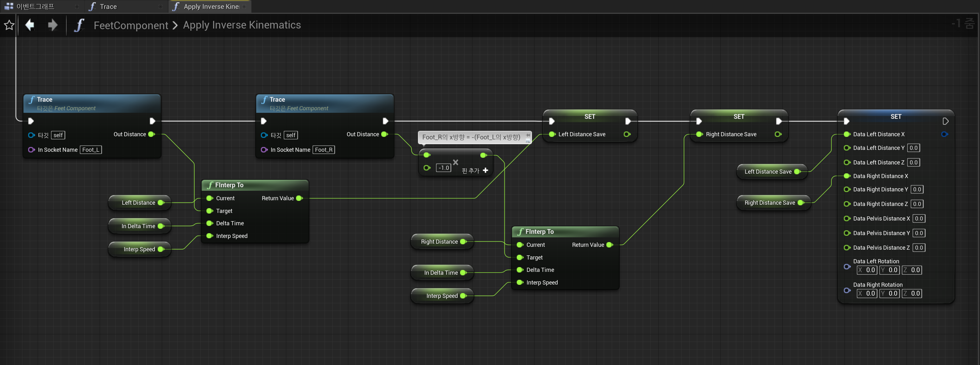Switch to the Trace function tab
The width and height of the screenshot is (980, 365).
point(108,6)
